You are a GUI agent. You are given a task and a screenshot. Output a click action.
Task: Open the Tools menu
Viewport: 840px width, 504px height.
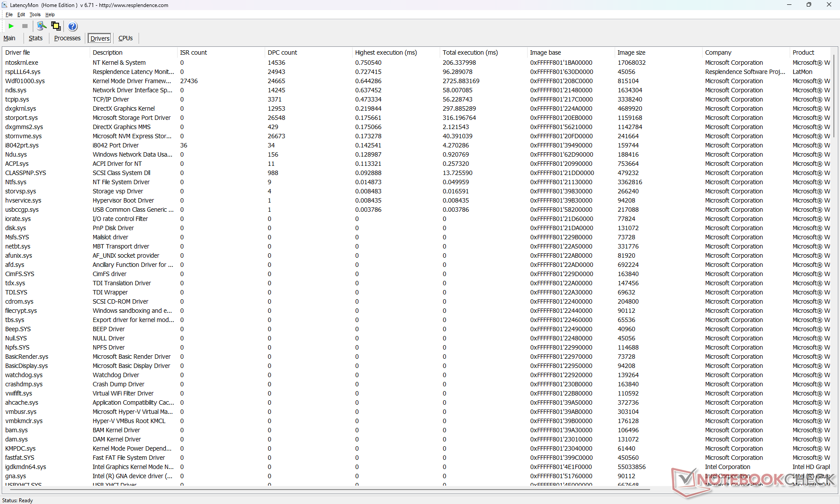(x=35, y=14)
